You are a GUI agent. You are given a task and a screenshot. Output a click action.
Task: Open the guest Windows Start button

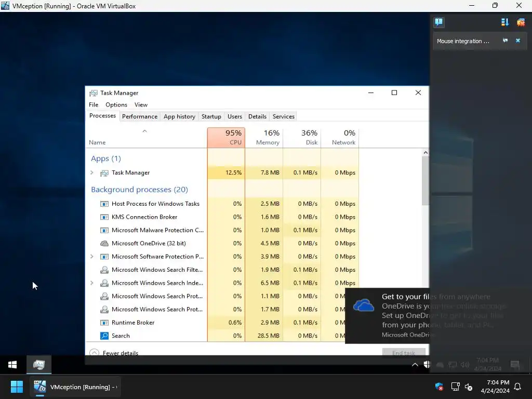12,365
